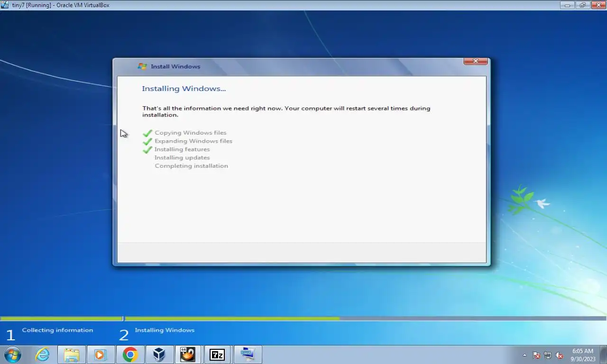Click the stage 2 'Installing Windows' bottom label
The width and height of the screenshot is (607, 364).
165,330
